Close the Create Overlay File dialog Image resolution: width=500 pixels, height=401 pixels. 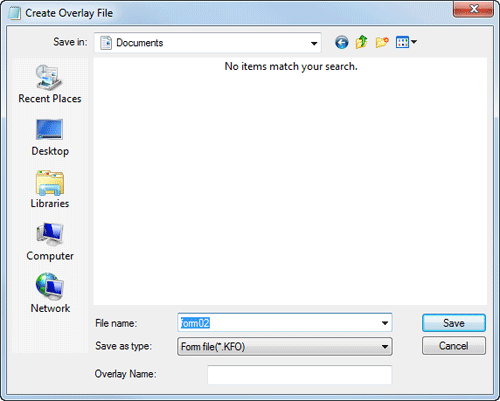coord(473,9)
